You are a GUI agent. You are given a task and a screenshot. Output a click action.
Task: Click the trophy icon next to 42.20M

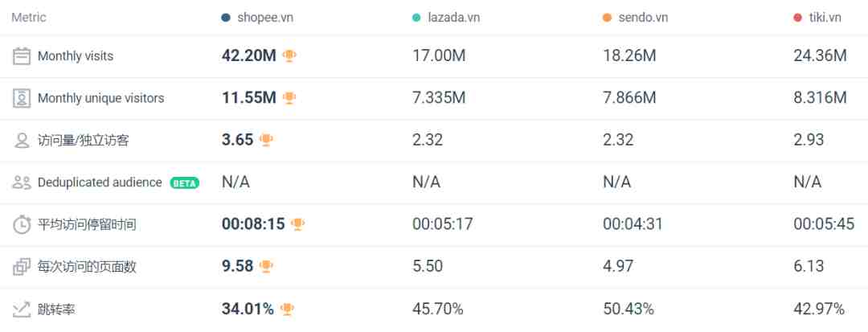pos(289,55)
